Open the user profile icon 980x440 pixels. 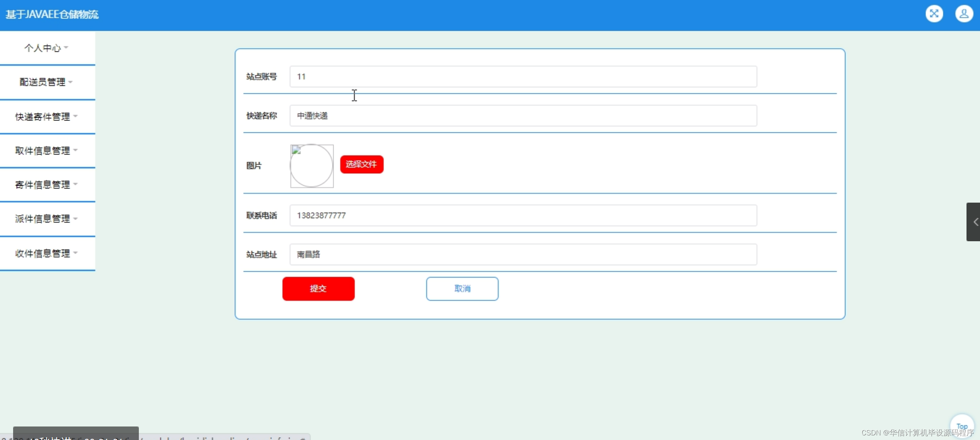[963, 14]
